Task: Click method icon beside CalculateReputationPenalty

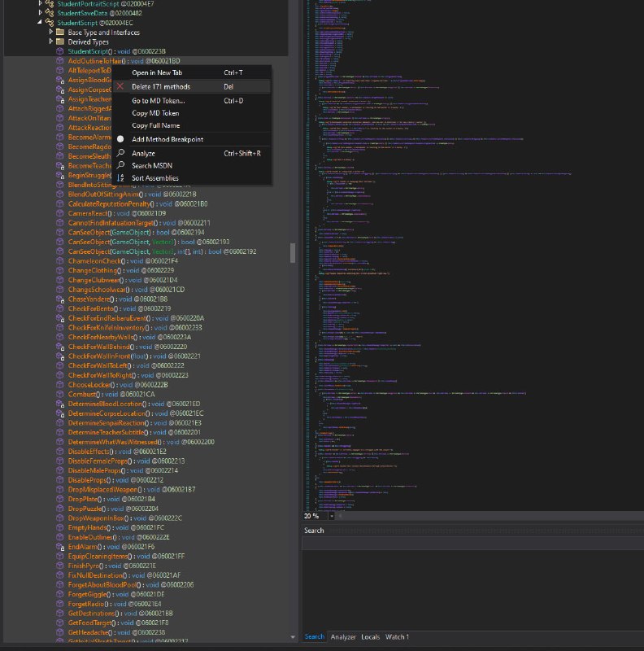Action: tap(59, 203)
